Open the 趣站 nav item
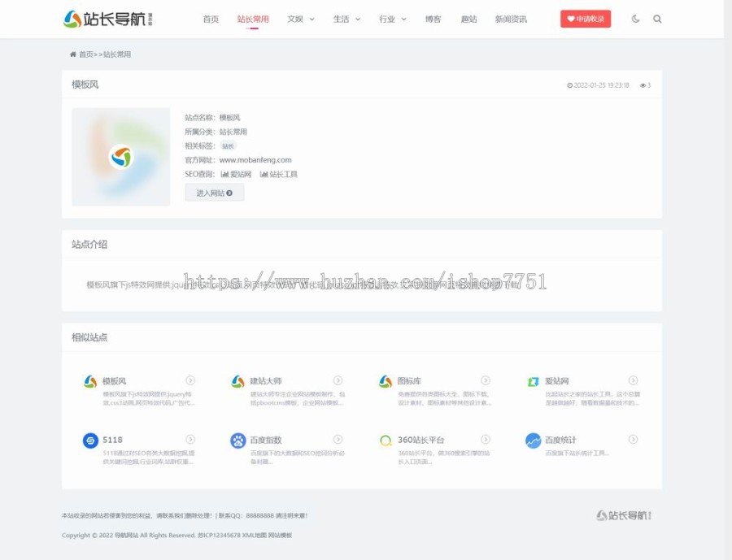The height and width of the screenshot is (560, 732). tap(468, 20)
